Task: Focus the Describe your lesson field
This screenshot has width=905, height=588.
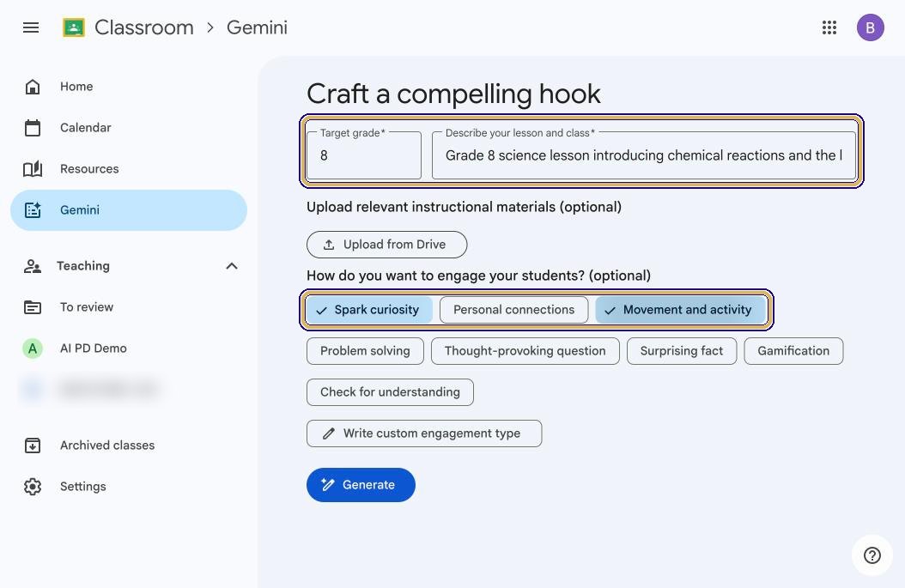Action: [x=644, y=155]
